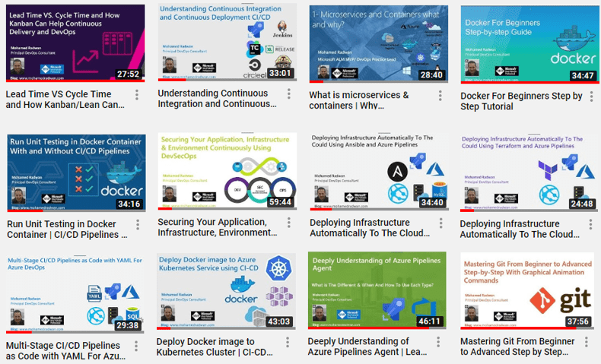Click the 34:47 duration badge
The height and width of the screenshot is (364, 601).
(583, 75)
